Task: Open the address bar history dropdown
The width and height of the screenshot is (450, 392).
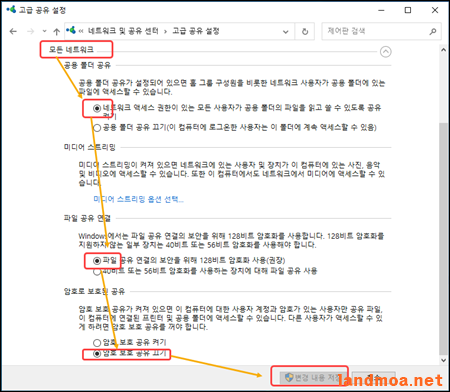Action: point(286,32)
